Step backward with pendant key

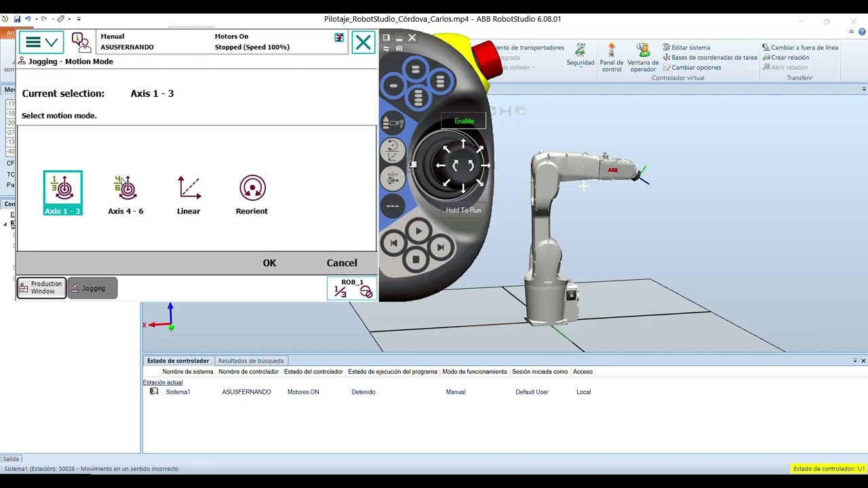[393, 243]
